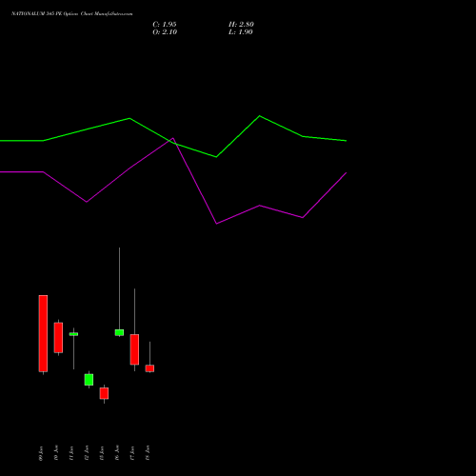The width and height of the screenshot is (476, 476).
Task: Select the red candlestick for 10 Jan
Action: click(58, 338)
